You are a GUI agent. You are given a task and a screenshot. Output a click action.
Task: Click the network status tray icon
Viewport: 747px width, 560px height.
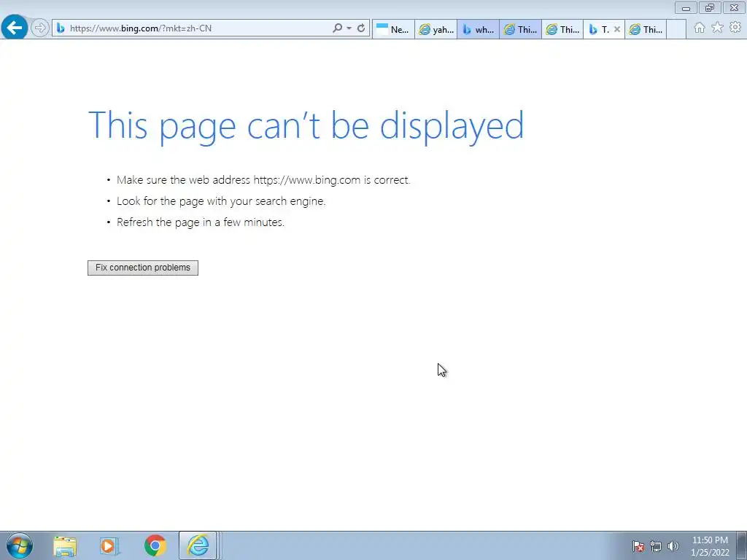(x=656, y=546)
